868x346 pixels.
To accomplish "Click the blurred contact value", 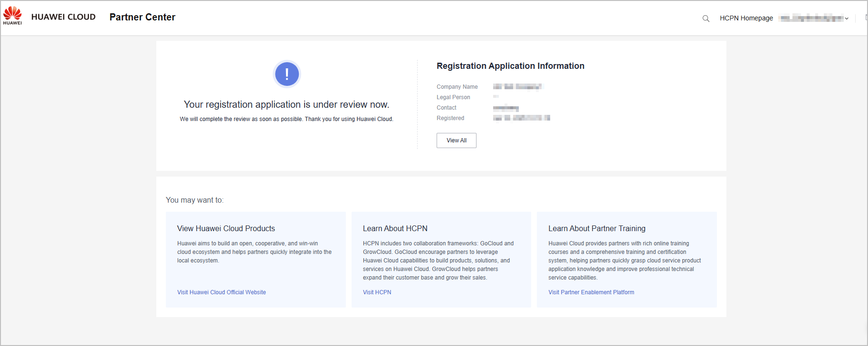I will [x=506, y=108].
